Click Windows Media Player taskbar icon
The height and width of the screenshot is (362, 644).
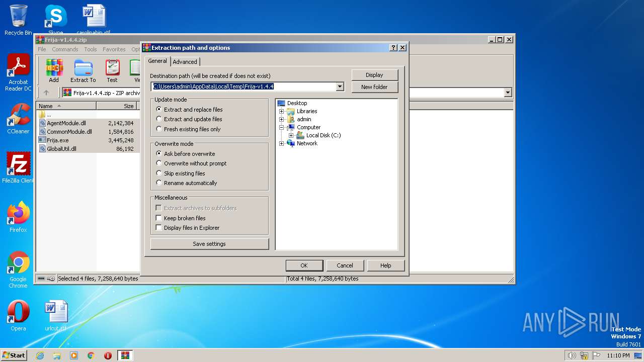tap(74, 355)
